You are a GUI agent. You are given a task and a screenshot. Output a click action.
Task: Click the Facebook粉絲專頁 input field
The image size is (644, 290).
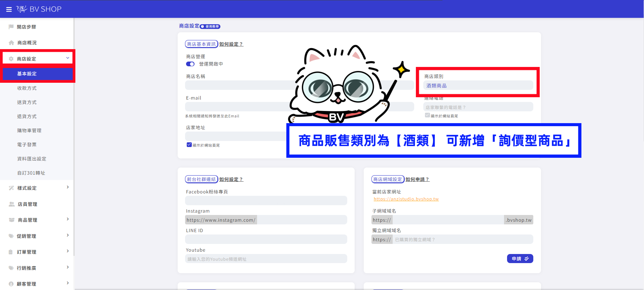click(x=266, y=201)
